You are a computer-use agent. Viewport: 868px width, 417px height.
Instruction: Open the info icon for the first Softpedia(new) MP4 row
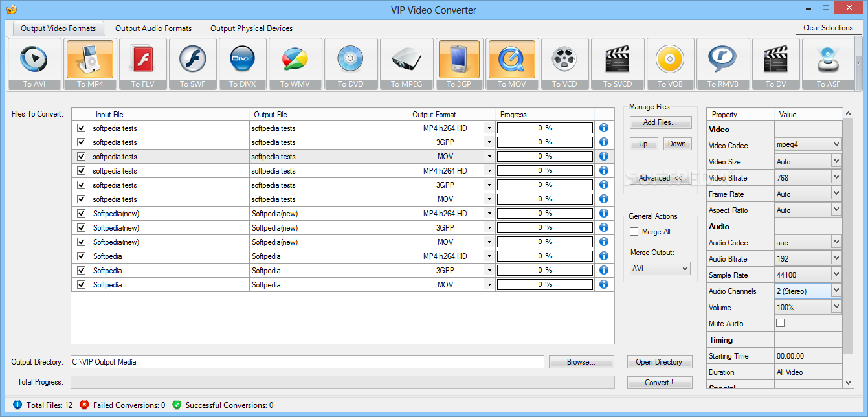coord(604,213)
